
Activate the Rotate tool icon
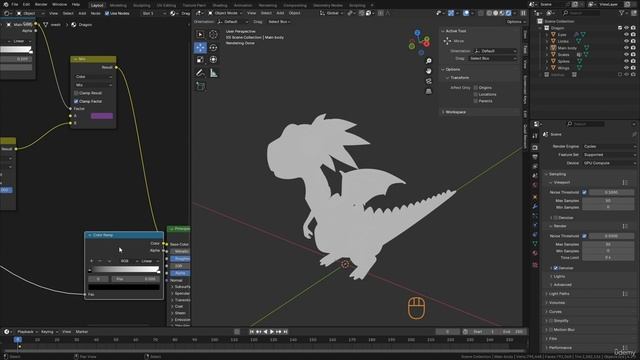(x=213, y=48)
